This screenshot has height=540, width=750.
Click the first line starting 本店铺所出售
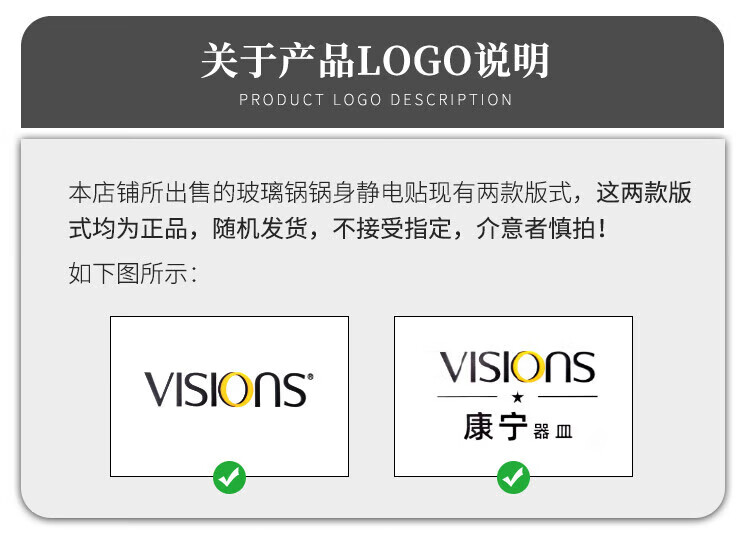click(380, 192)
